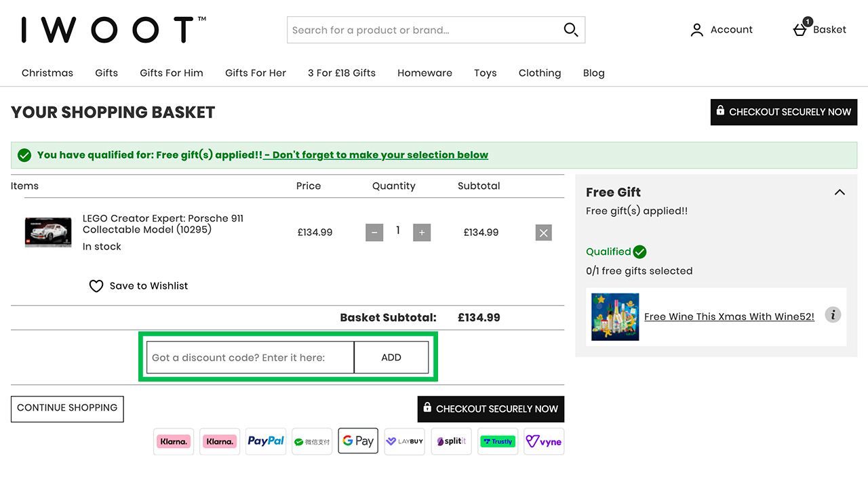
Task: Click Don't forget to make your selection link
Action: (376, 155)
